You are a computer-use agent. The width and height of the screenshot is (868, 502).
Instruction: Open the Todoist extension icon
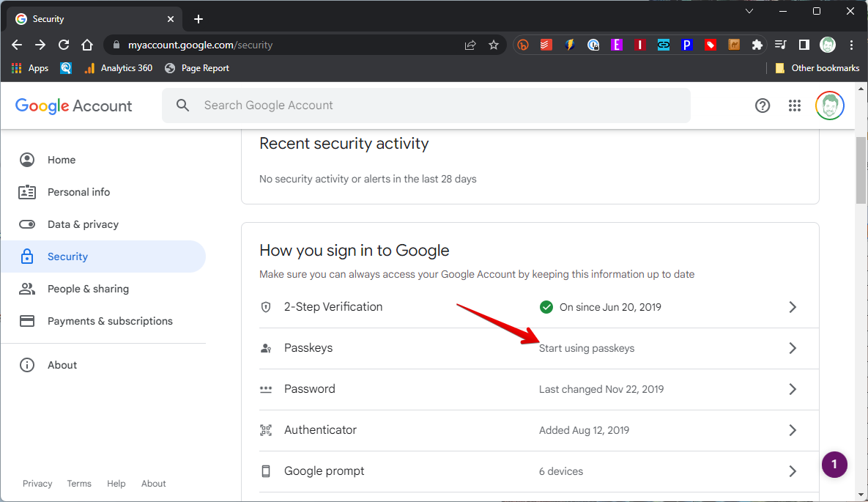point(546,45)
